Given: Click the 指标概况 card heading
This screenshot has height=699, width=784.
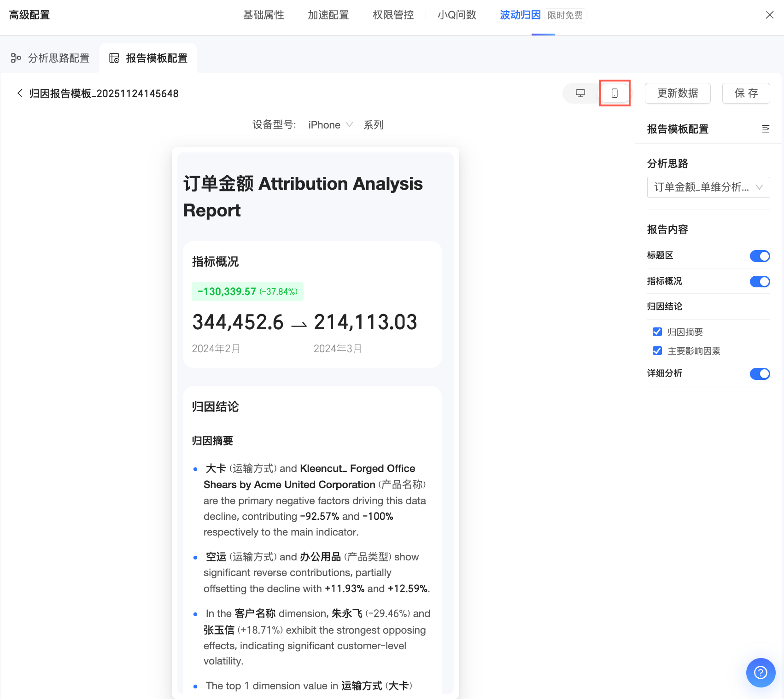Looking at the screenshot, I should coord(215,262).
